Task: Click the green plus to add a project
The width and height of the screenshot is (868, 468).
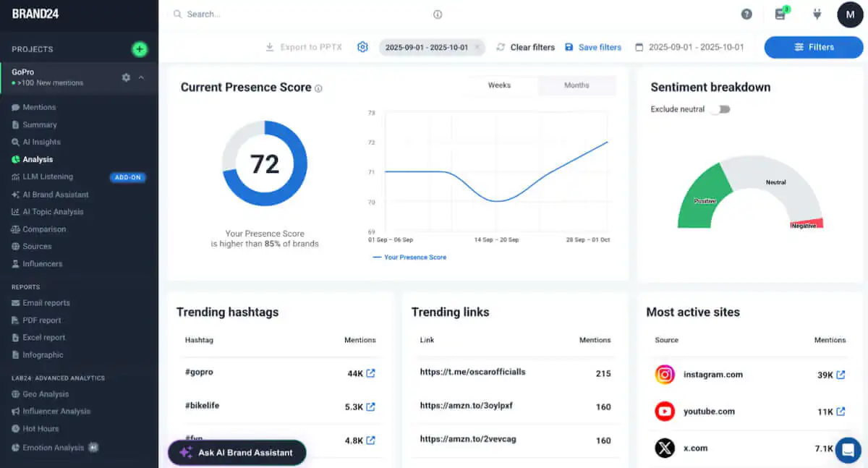Action: pos(139,49)
